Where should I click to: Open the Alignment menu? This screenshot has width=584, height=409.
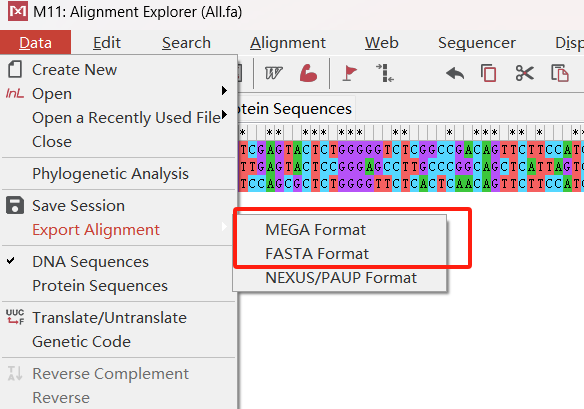(288, 42)
